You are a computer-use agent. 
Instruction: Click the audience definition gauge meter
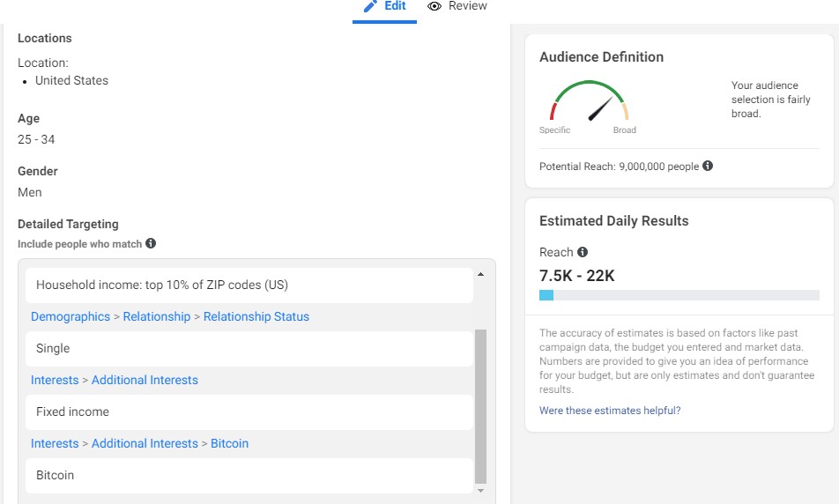coord(589,102)
